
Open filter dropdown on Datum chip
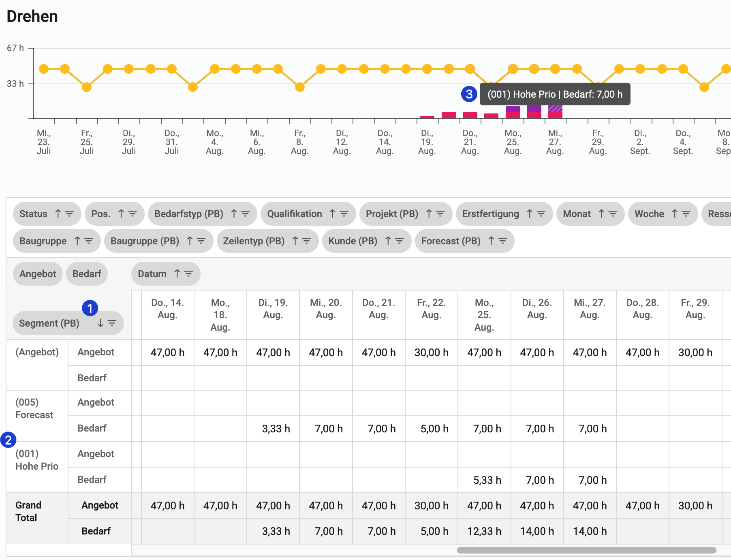click(188, 274)
